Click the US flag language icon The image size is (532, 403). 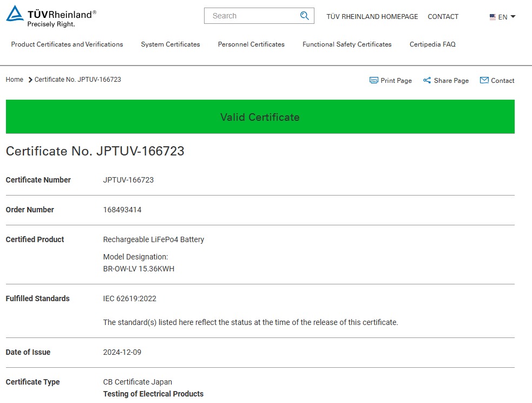(x=492, y=17)
